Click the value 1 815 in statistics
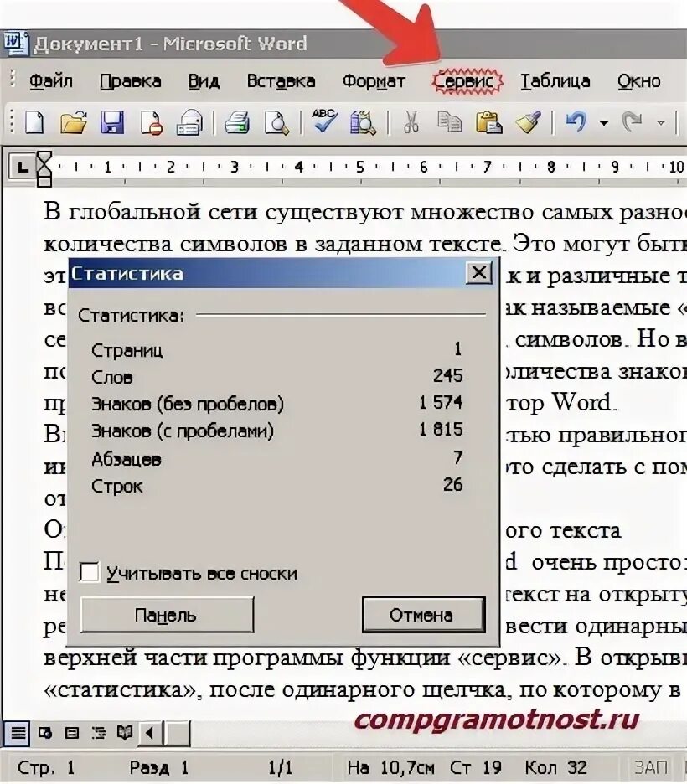Image resolution: width=687 pixels, height=784 pixels. click(441, 429)
